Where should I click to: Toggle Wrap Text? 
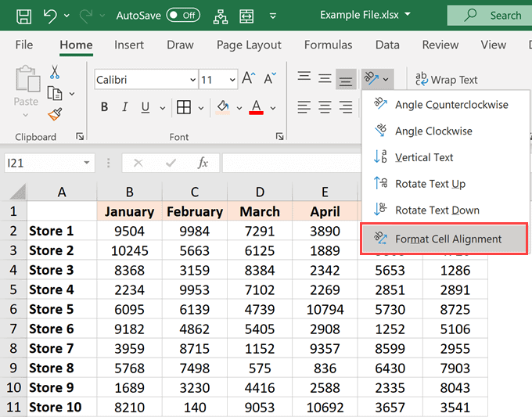[x=447, y=79]
